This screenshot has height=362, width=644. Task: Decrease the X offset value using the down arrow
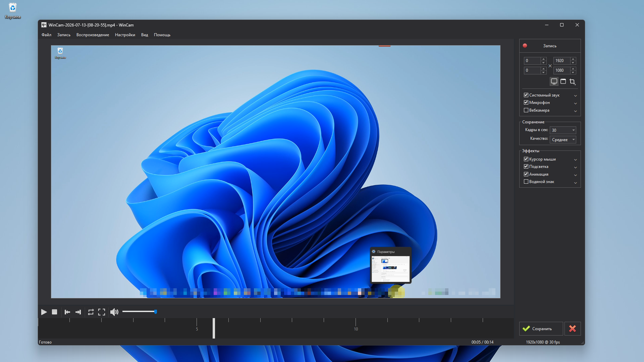pos(544,63)
